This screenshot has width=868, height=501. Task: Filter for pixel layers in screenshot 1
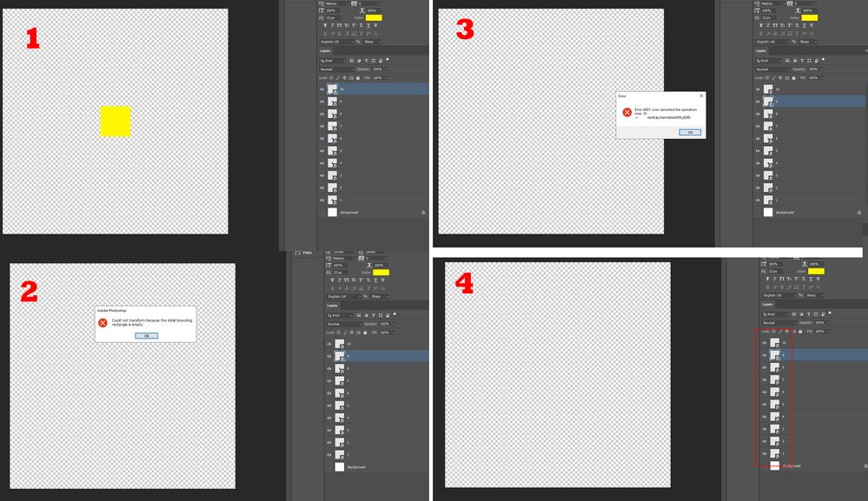(352, 60)
